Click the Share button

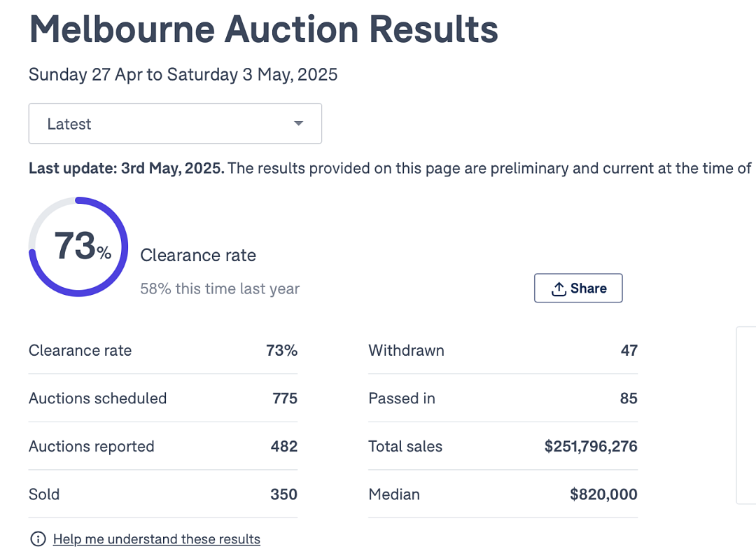click(x=578, y=288)
